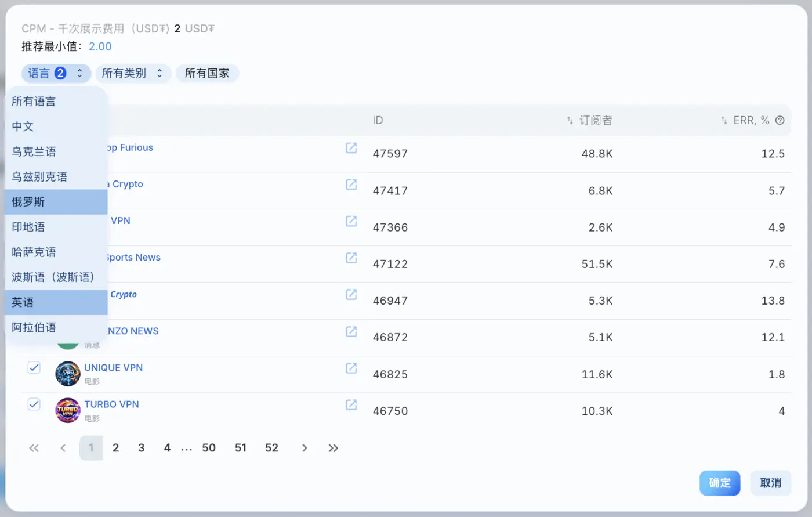Go to page 2
The width and height of the screenshot is (812, 517).
coord(115,448)
